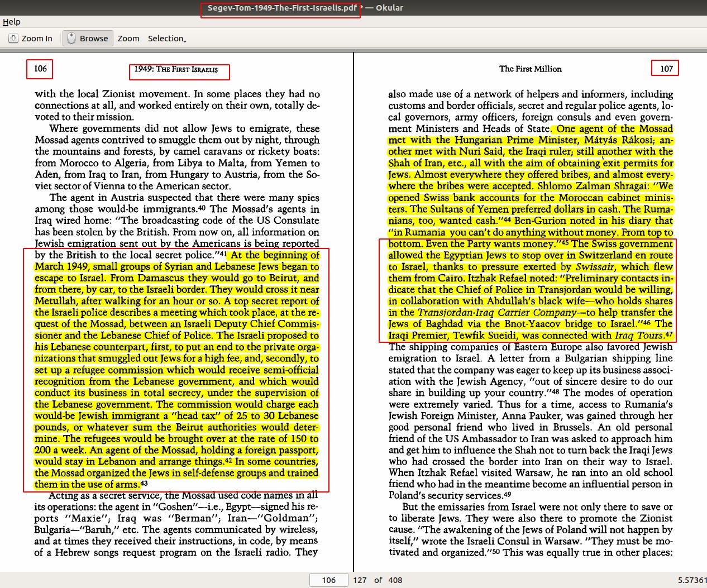
Task: Open the Help menu
Action: point(11,22)
